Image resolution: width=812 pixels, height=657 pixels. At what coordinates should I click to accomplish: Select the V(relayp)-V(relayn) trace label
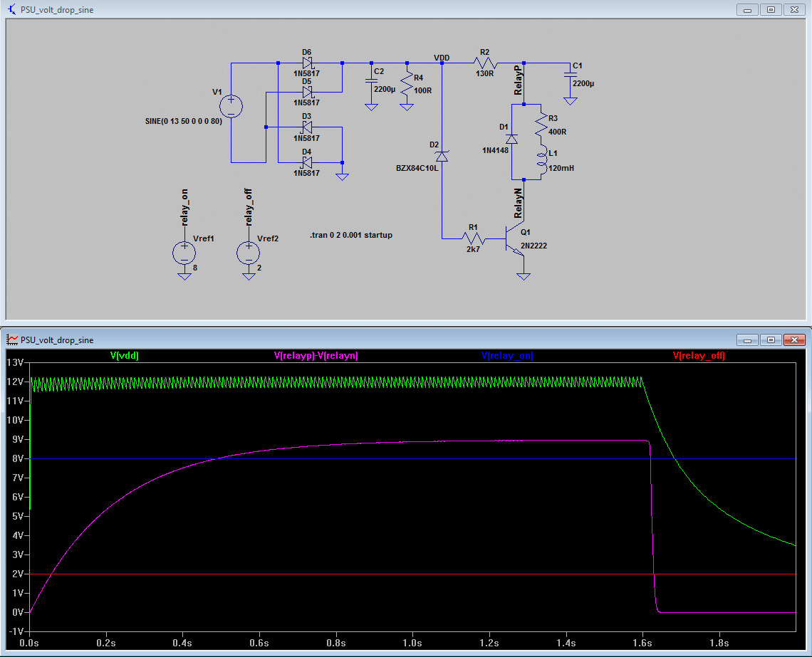point(316,355)
